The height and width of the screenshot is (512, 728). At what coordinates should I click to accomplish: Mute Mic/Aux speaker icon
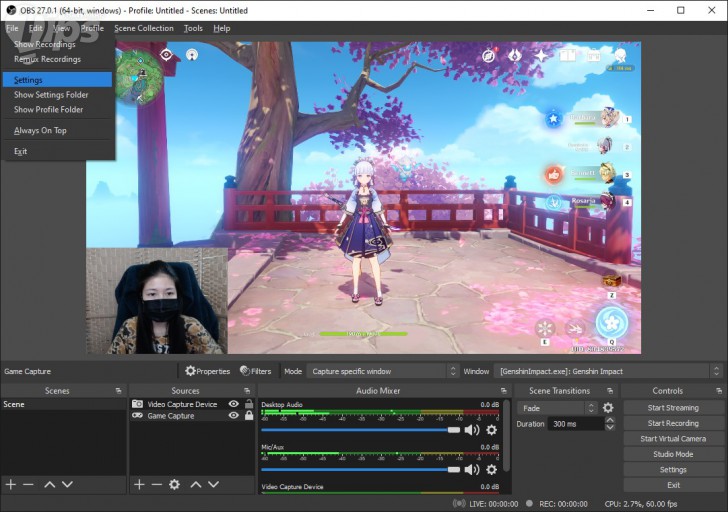coord(472,470)
